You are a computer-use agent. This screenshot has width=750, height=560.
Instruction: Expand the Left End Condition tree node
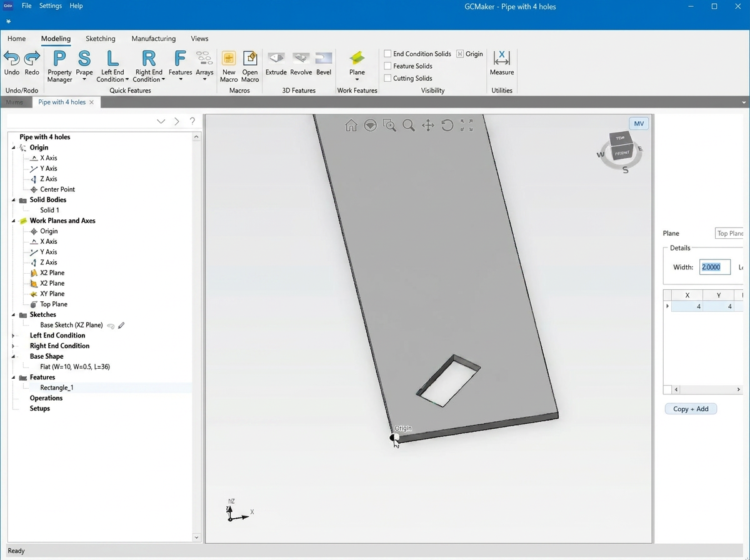coord(13,336)
